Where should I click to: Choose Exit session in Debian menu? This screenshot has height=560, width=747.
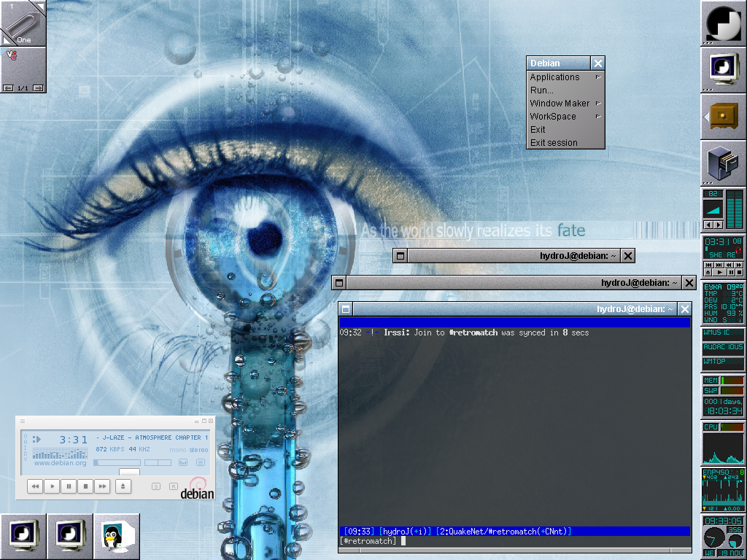554,143
